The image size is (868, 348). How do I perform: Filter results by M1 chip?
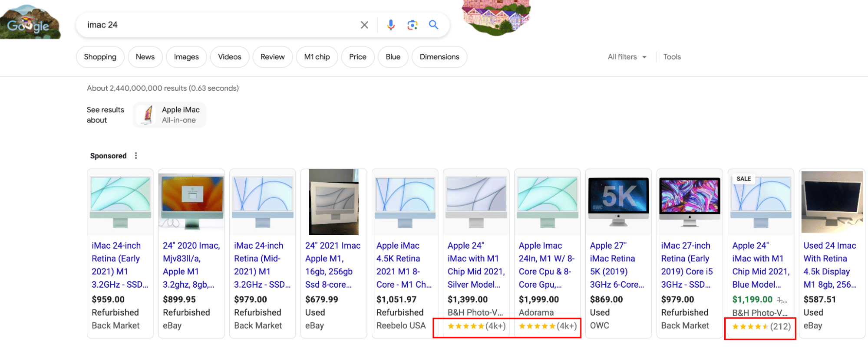click(317, 57)
